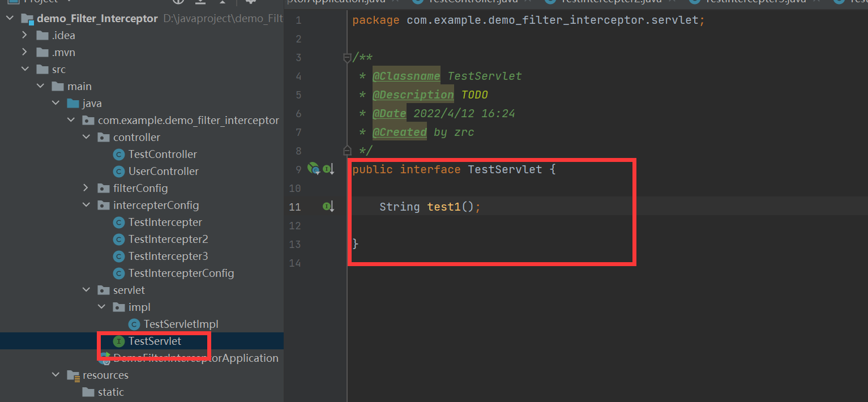Click the servlet package icon
The image size is (868, 402).
click(104, 290)
